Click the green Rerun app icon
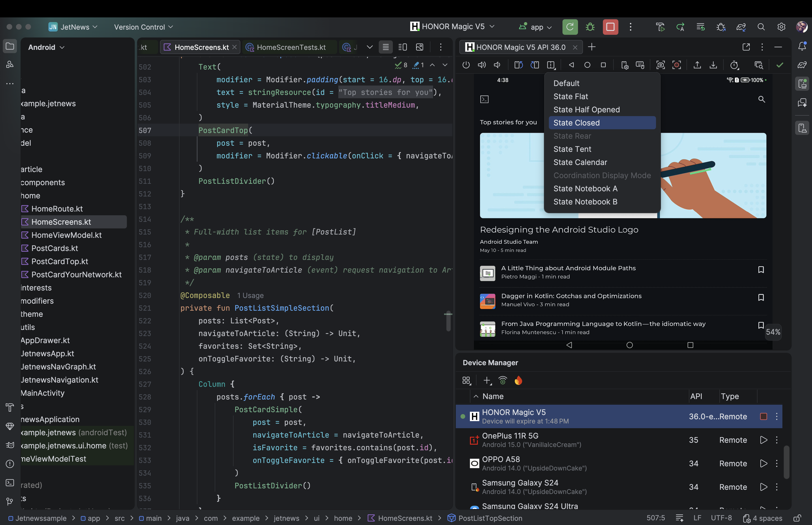This screenshot has height=525, width=812. [x=570, y=27]
